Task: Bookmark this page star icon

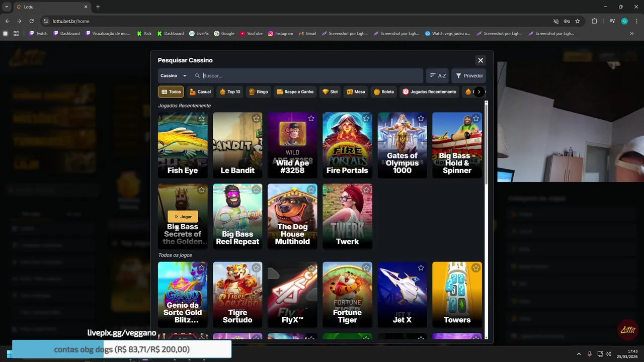Action: tap(578, 21)
